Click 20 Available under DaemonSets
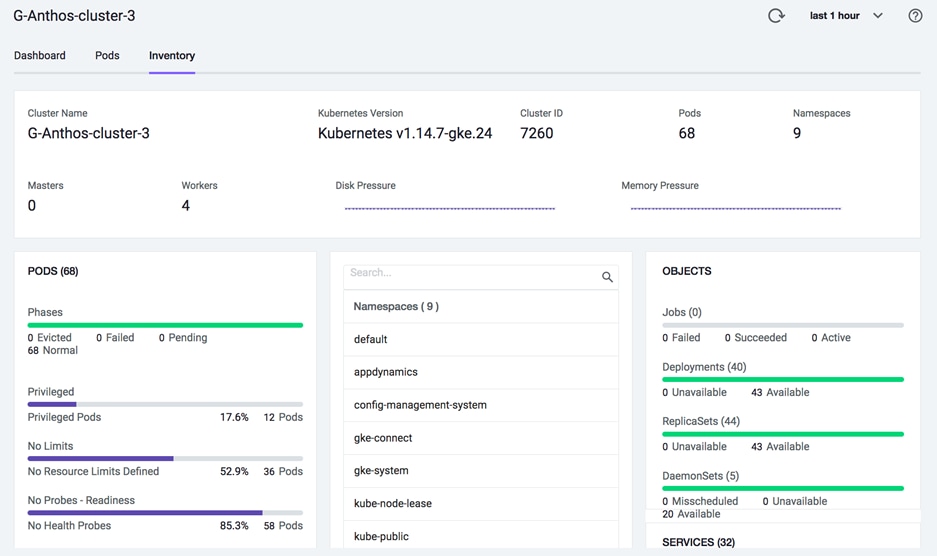Viewport: 937px width, 556px height. coord(691,514)
